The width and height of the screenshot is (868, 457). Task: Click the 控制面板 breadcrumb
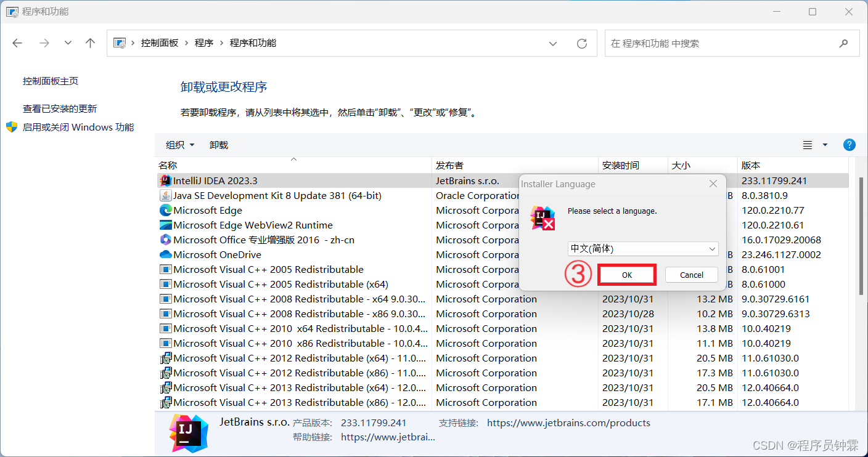160,43
